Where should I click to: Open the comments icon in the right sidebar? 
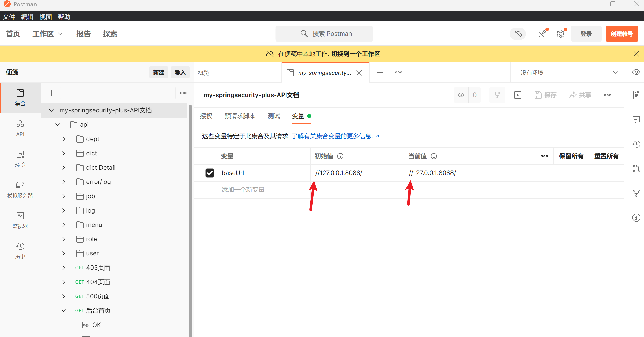click(636, 119)
